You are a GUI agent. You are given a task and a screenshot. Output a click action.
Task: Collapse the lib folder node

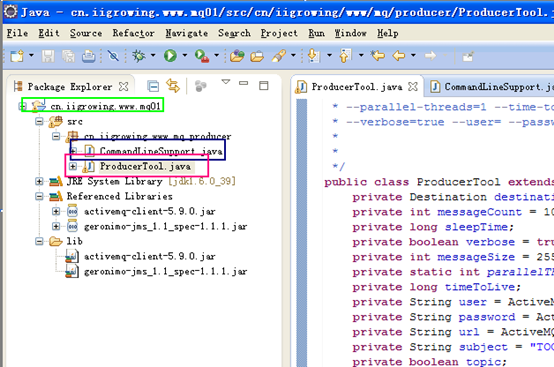coord(39,241)
